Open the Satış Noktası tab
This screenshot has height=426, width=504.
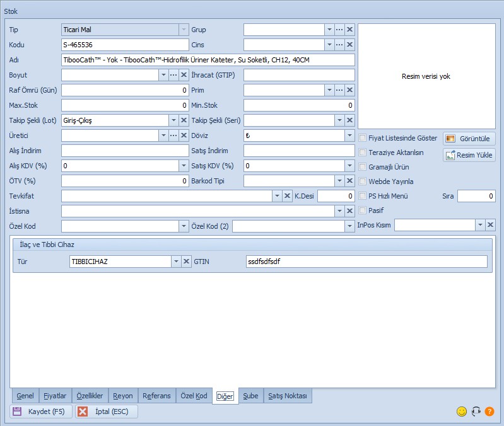click(288, 396)
